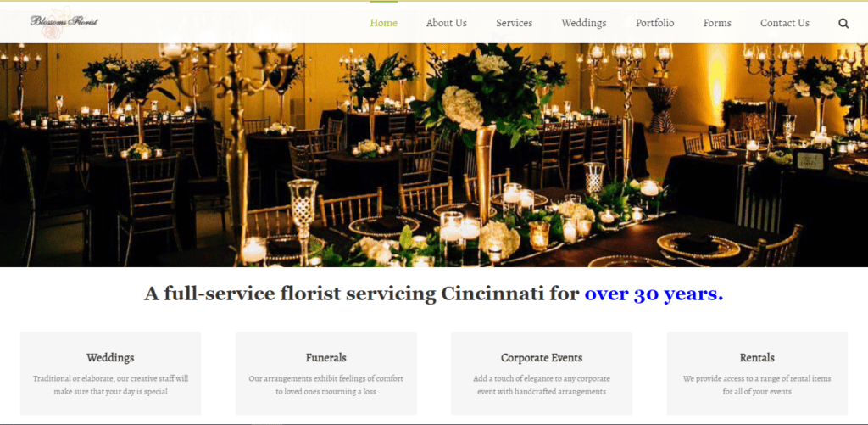
Task: Open the Funerals service card
Action: click(x=326, y=373)
